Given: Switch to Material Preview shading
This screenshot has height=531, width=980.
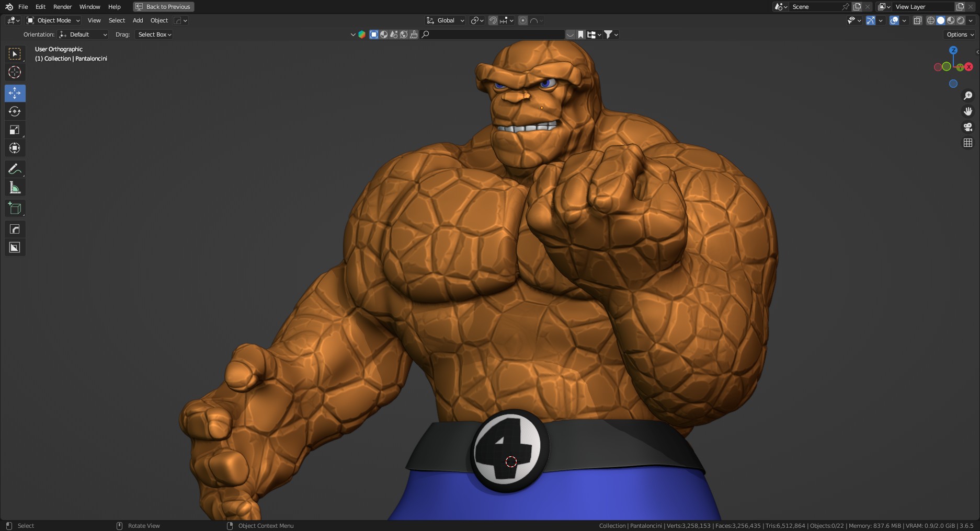Looking at the screenshot, I should click(x=951, y=20).
